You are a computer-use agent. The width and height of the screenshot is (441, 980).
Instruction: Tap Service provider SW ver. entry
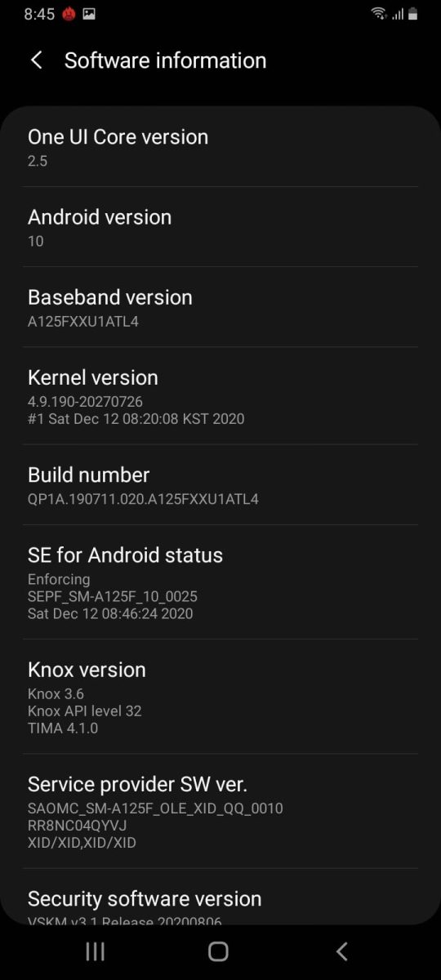pos(220,811)
